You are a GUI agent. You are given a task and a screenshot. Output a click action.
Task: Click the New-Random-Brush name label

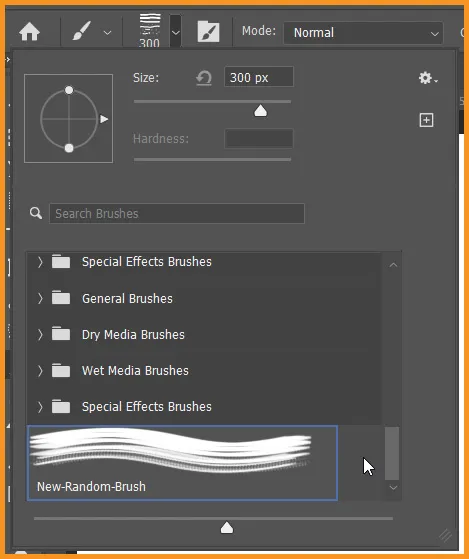pos(91,487)
